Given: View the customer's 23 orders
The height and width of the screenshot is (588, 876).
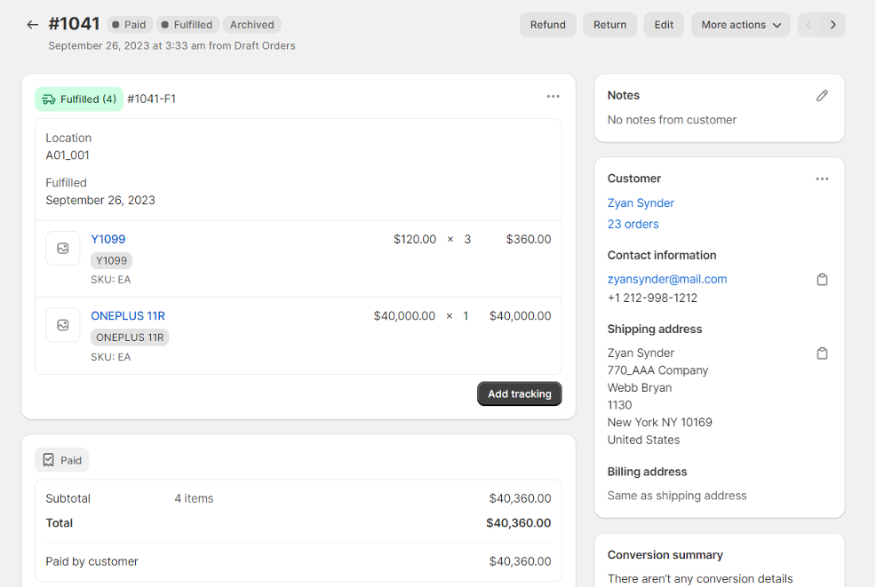Looking at the screenshot, I should tap(633, 224).
